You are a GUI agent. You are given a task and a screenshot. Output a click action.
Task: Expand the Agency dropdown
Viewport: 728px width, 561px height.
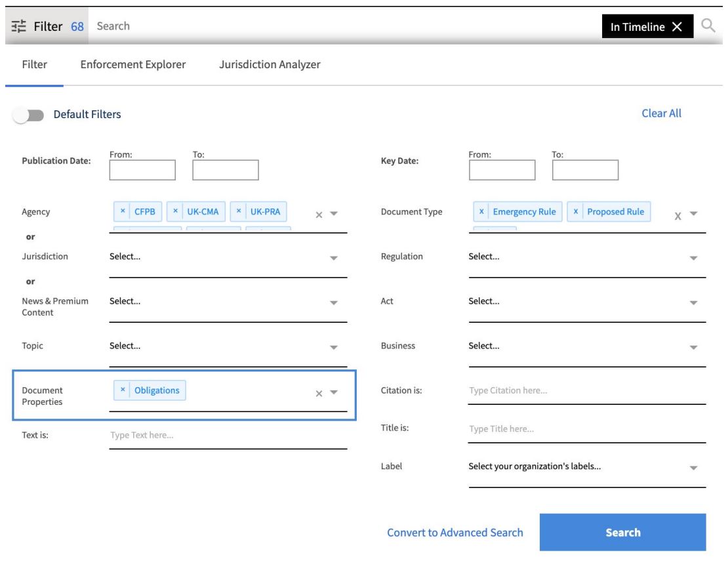click(334, 214)
